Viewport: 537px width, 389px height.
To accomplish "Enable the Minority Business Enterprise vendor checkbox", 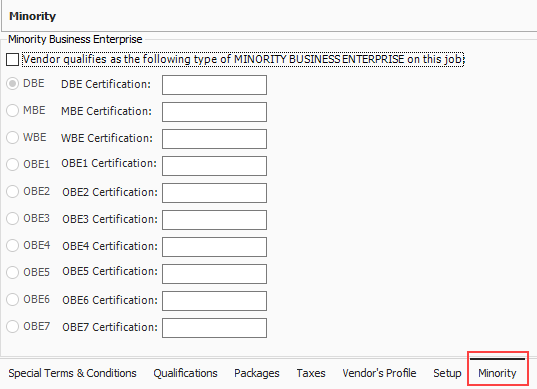I will (x=12, y=60).
